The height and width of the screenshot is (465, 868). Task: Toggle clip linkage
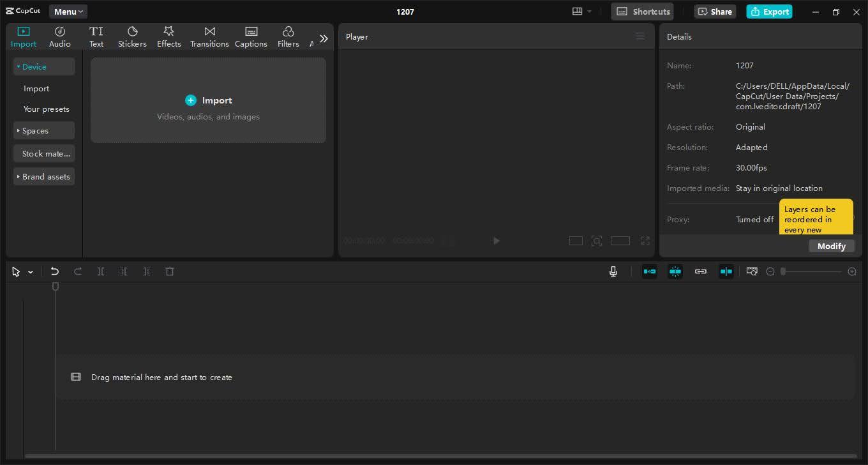click(701, 271)
